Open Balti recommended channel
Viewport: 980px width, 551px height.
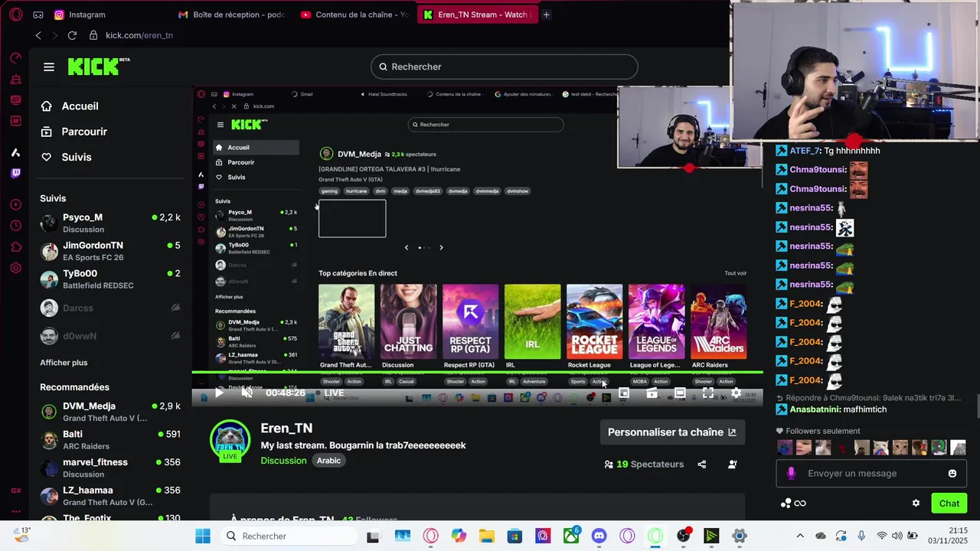point(110,439)
